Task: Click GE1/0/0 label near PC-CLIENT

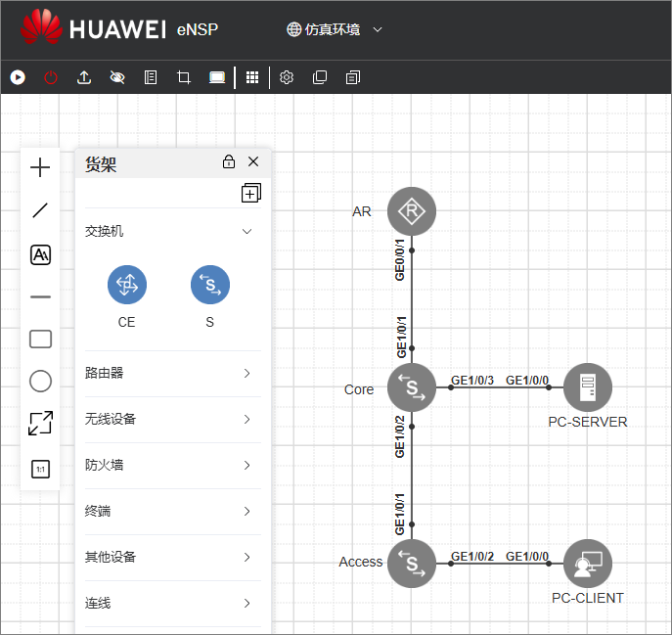Action: (527, 557)
